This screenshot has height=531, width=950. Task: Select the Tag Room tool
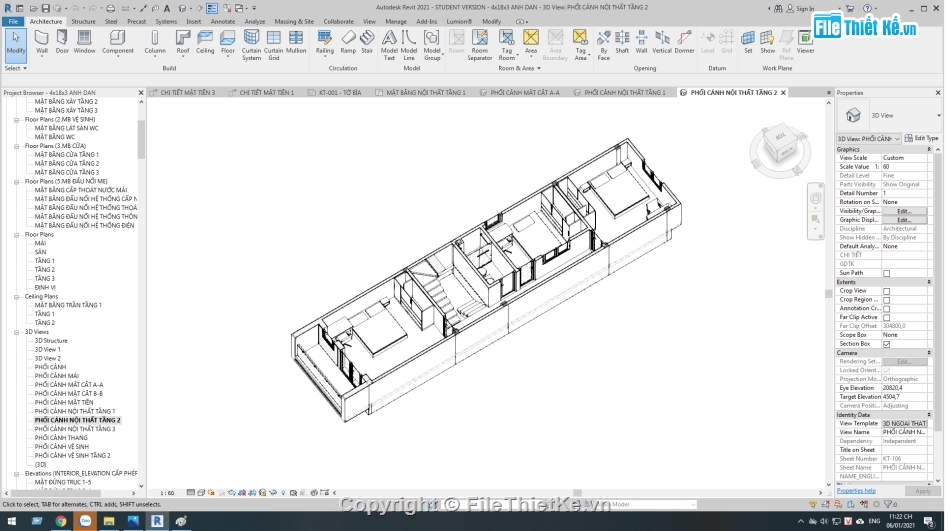tap(507, 45)
